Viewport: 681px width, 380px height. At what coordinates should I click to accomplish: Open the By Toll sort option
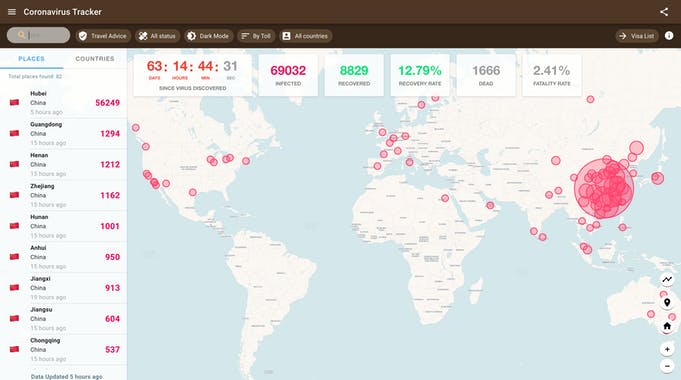tap(256, 36)
